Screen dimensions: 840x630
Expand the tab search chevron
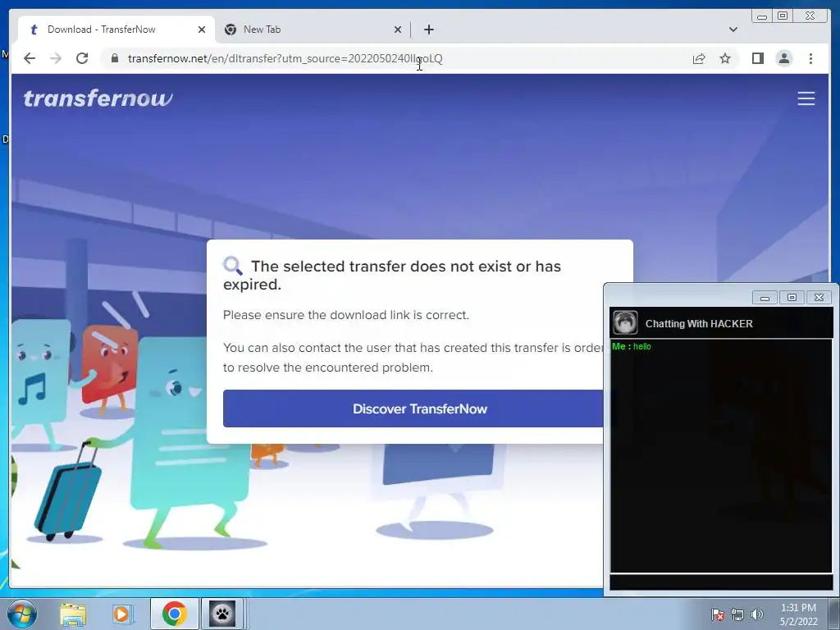[733, 30]
